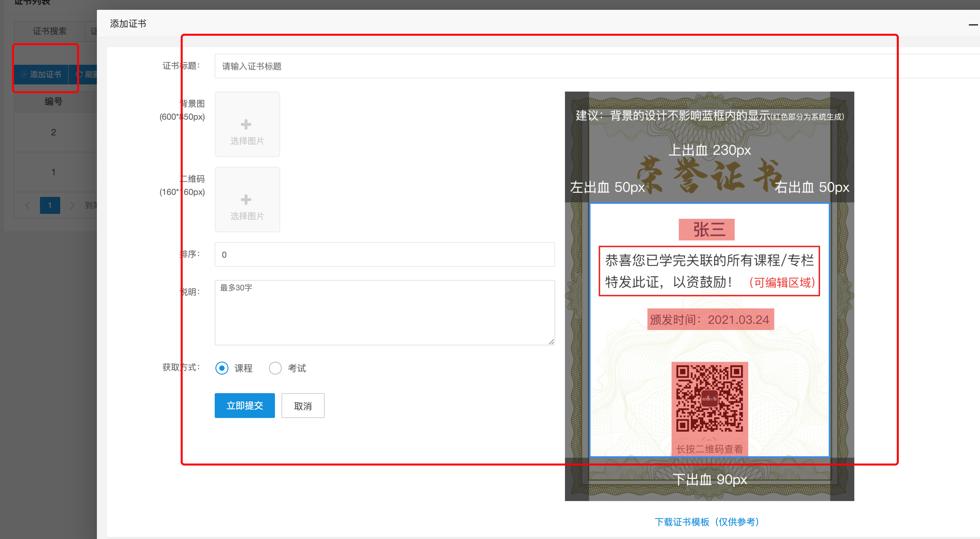The height and width of the screenshot is (539, 980).
Task: Click the plus icon in 二维码 uploader
Action: tap(246, 200)
